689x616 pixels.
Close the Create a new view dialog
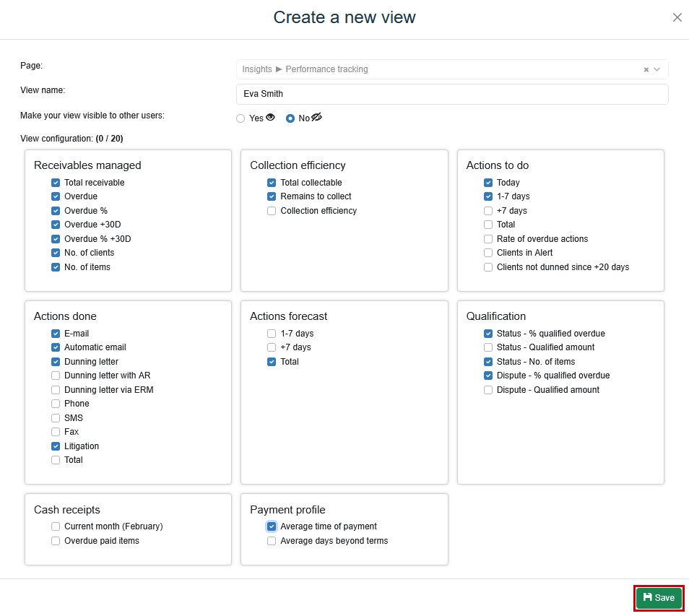coord(677,17)
